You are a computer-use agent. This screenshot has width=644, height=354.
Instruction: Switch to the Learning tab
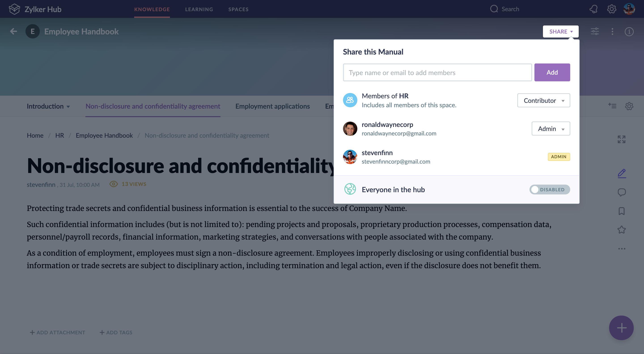pyautogui.click(x=199, y=9)
